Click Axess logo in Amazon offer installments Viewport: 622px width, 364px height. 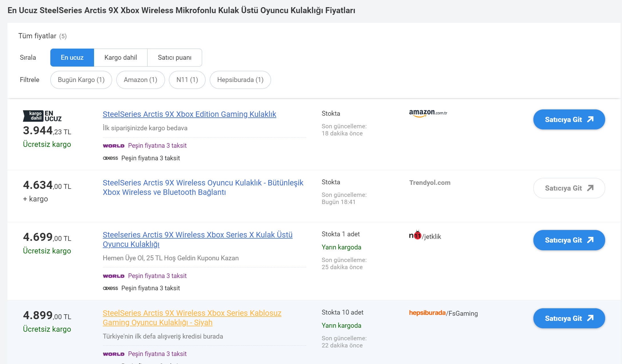(110, 158)
